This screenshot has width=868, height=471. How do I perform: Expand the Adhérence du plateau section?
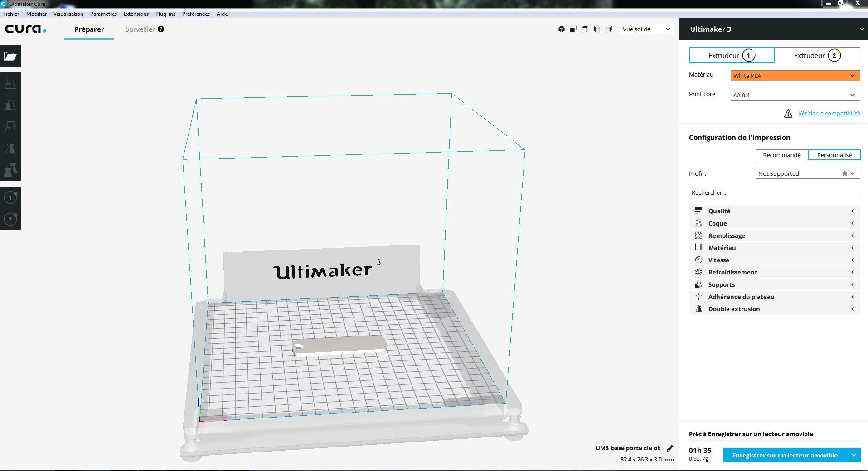coord(774,297)
